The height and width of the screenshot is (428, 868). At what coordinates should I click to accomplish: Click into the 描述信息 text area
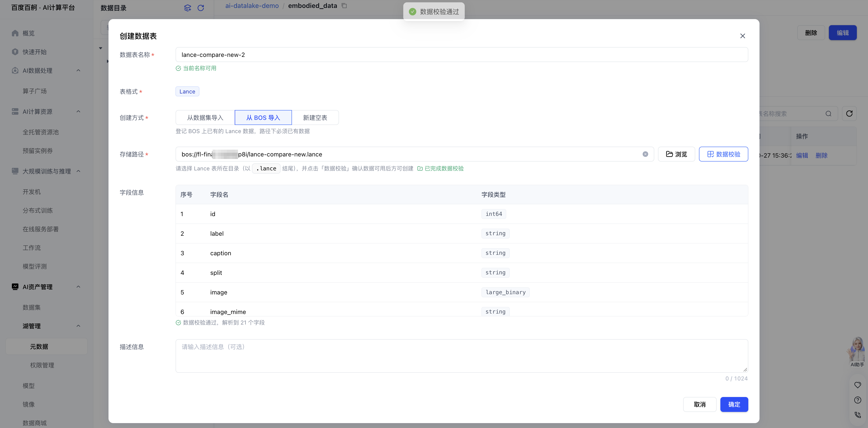tap(462, 356)
